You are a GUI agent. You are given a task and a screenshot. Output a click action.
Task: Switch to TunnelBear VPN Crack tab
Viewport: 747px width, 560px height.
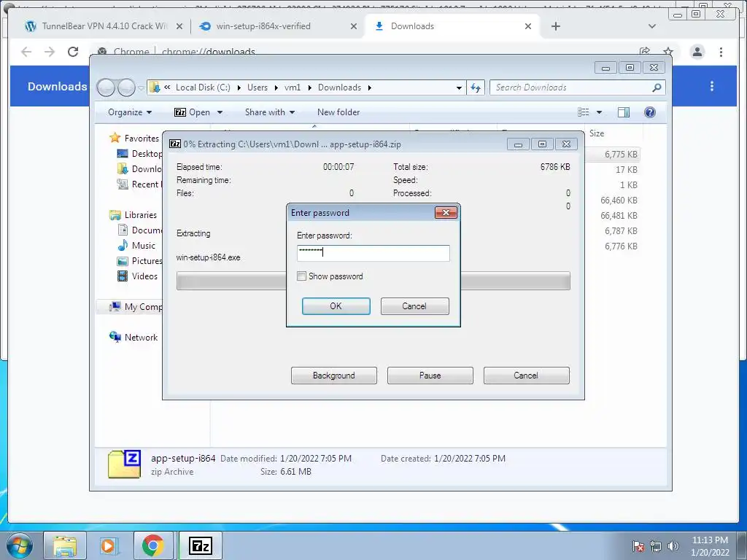(104, 26)
